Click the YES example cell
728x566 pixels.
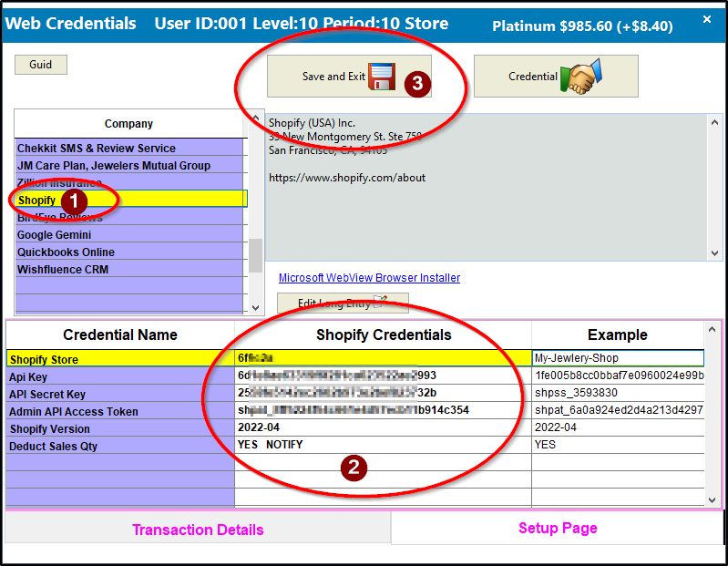coord(618,445)
